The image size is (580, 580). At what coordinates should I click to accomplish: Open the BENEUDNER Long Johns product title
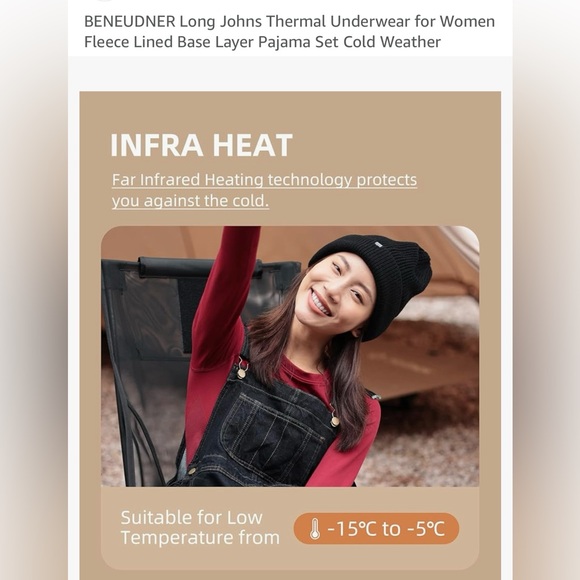click(289, 32)
